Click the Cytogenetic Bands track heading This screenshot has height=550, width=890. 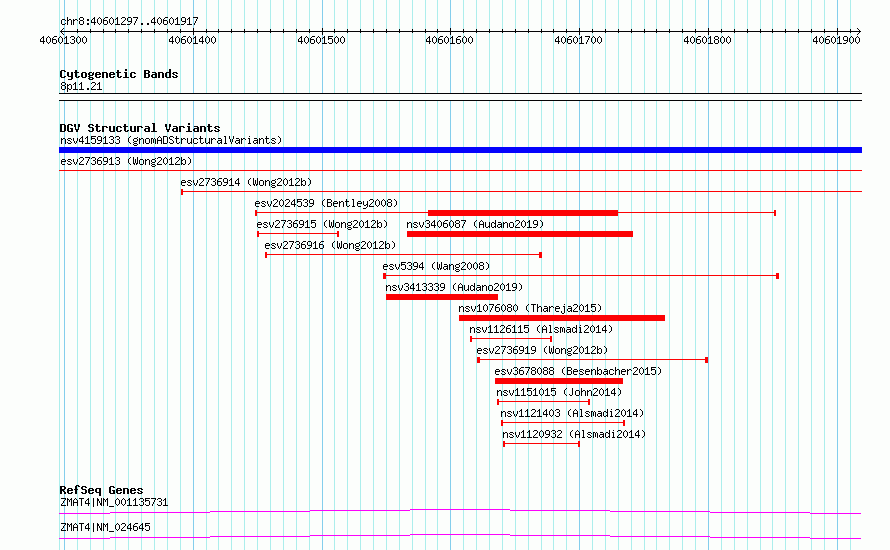[119, 74]
